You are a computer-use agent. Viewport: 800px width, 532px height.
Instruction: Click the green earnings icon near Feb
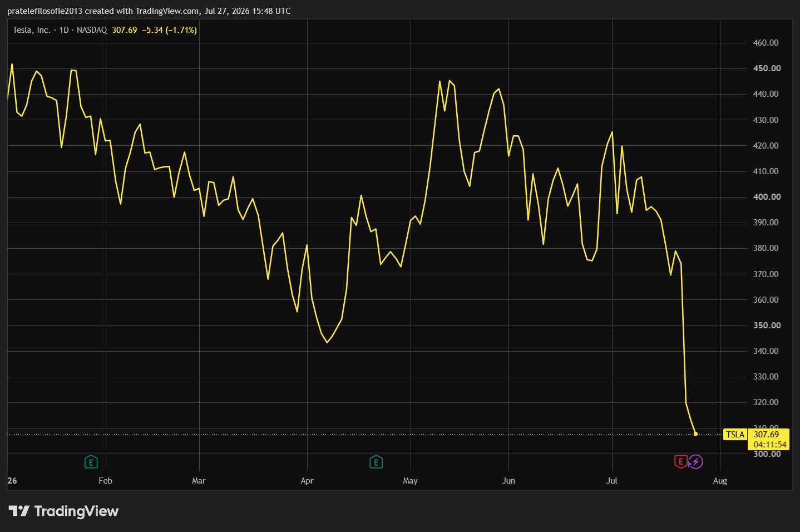tap(91, 462)
